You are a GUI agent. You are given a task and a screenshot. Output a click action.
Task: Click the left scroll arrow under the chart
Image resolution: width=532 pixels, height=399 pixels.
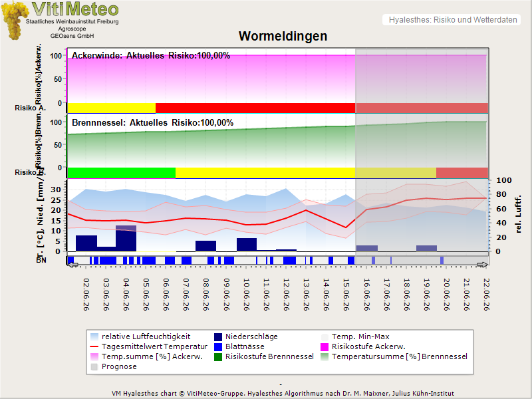[72, 265]
